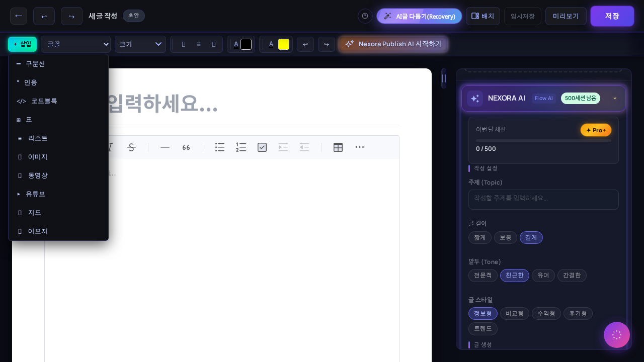
Task: Click the Pro+ upgrade badge
Action: click(x=596, y=130)
